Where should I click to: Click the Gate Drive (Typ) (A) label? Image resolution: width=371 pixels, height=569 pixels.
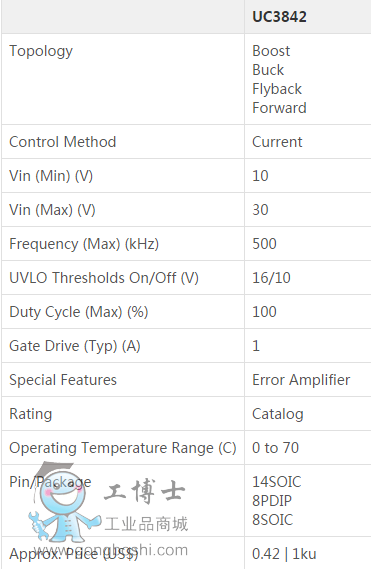coord(75,346)
